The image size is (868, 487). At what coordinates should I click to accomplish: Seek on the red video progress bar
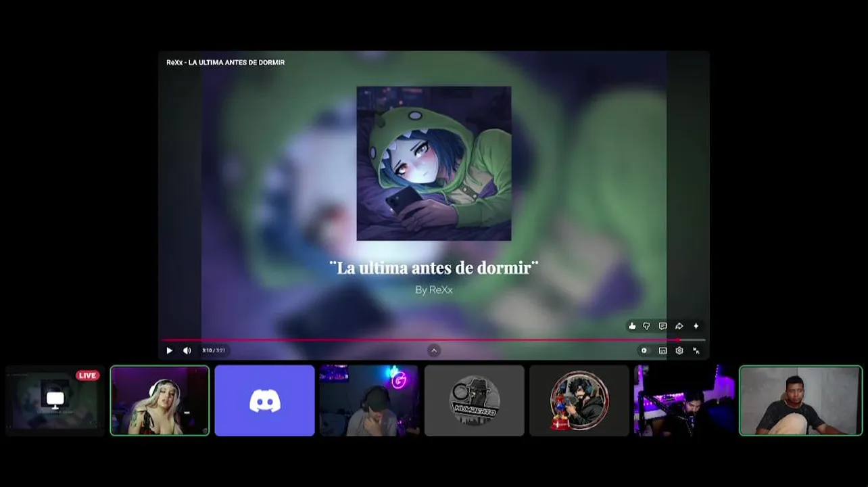[x=434, y=340]
